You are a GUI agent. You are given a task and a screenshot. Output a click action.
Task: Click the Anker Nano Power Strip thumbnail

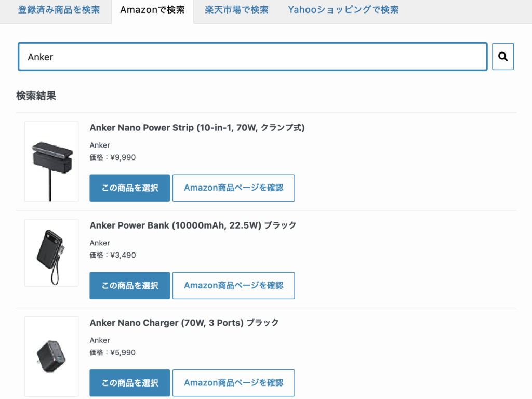click(51, 162)
